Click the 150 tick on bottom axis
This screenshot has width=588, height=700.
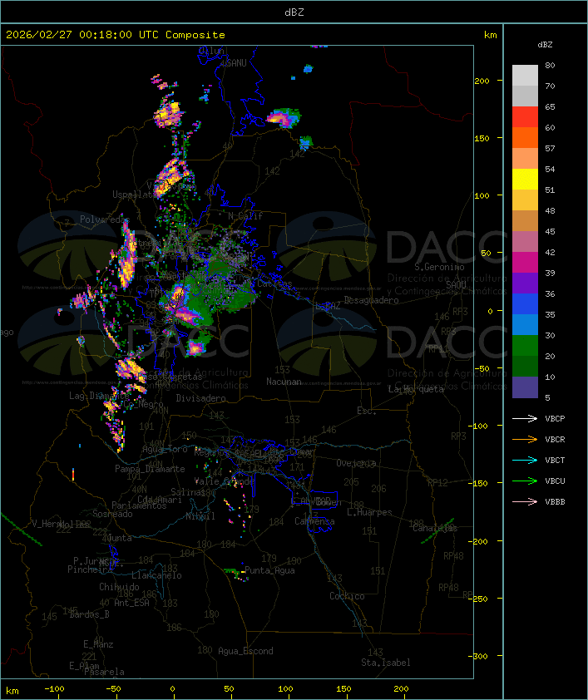[343, 689]
